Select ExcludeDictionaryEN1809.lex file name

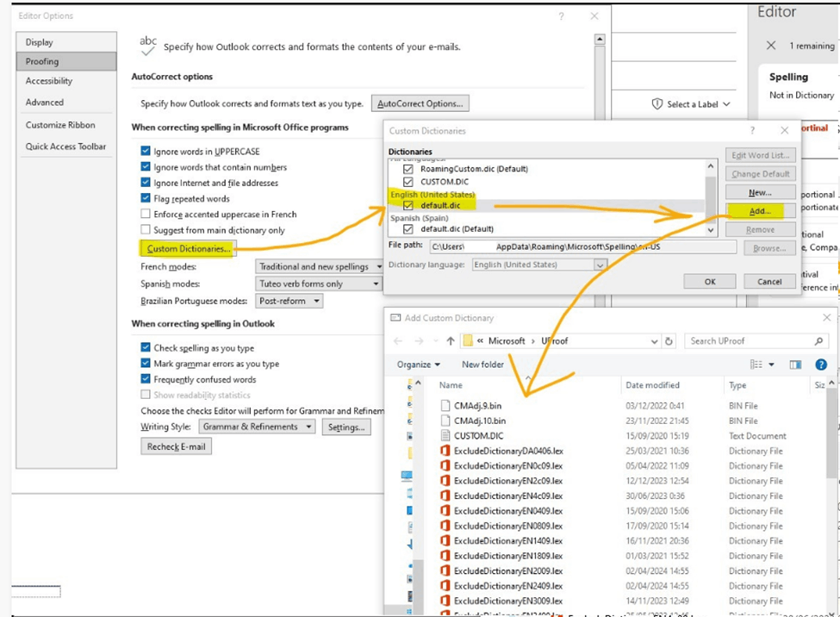coord(508,556)
